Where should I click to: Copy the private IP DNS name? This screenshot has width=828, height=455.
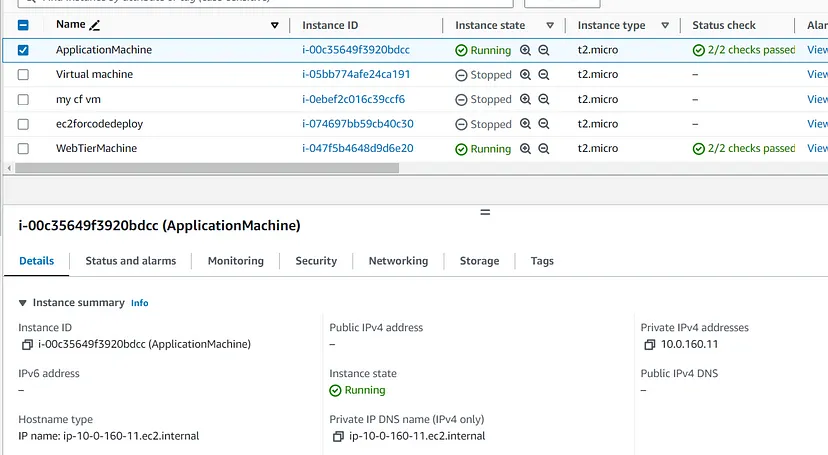pos(339,437)
